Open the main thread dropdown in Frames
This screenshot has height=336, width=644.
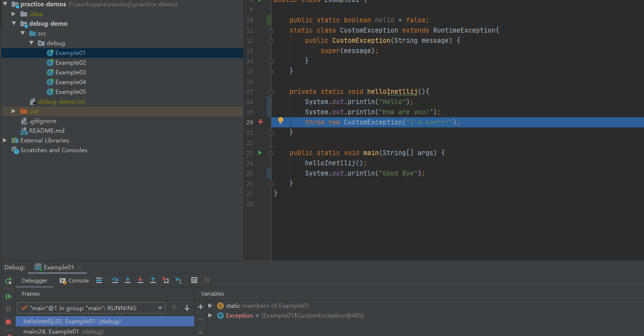click(x=159, y=308)
